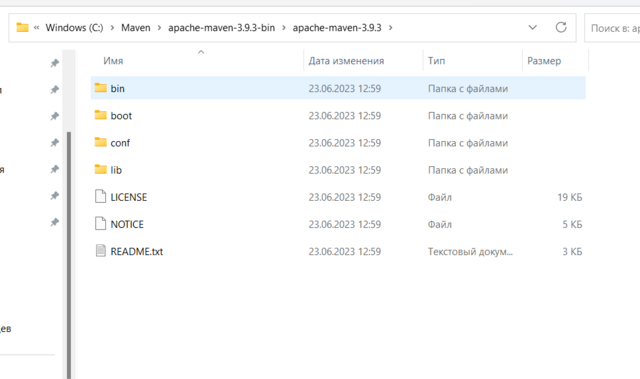Click Папка с файлами in conf row
The width and height of the screenshot is (640, 379).
coord(468,143)
